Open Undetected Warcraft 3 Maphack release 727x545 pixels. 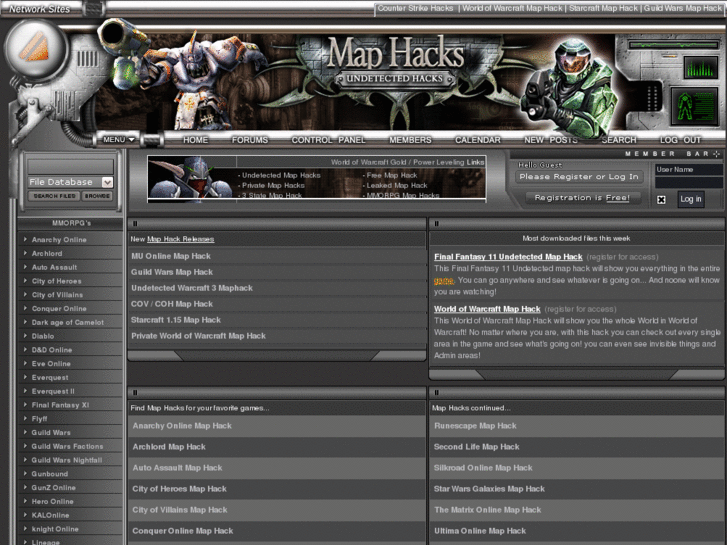[x=192, y=288]
